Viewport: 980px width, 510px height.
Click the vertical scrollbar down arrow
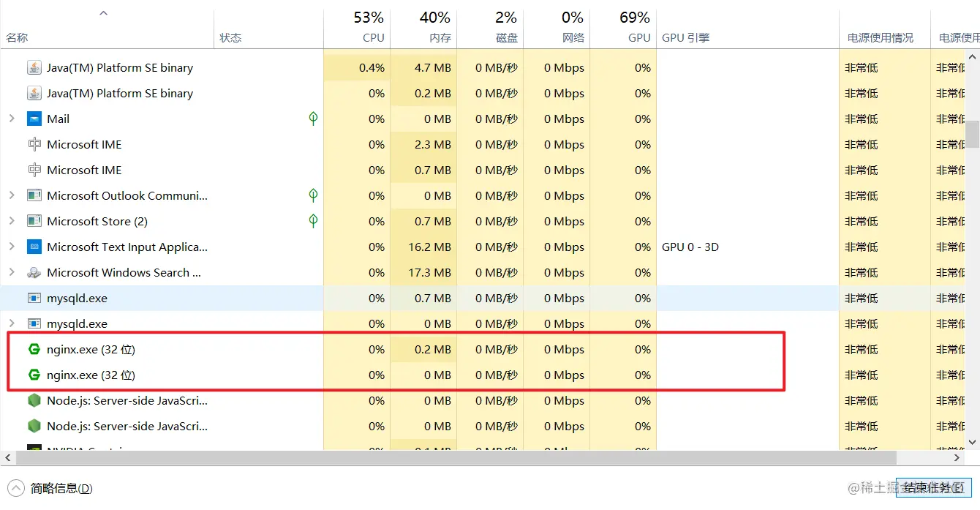point(973,442)
